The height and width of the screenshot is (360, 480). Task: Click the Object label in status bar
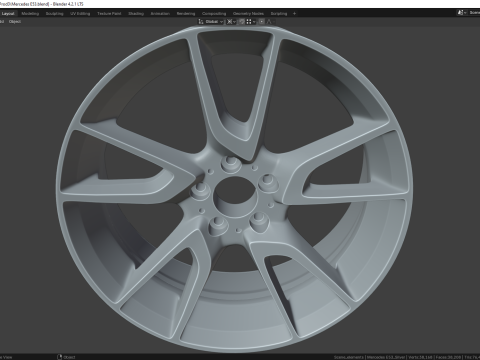[x=69, y=357]
